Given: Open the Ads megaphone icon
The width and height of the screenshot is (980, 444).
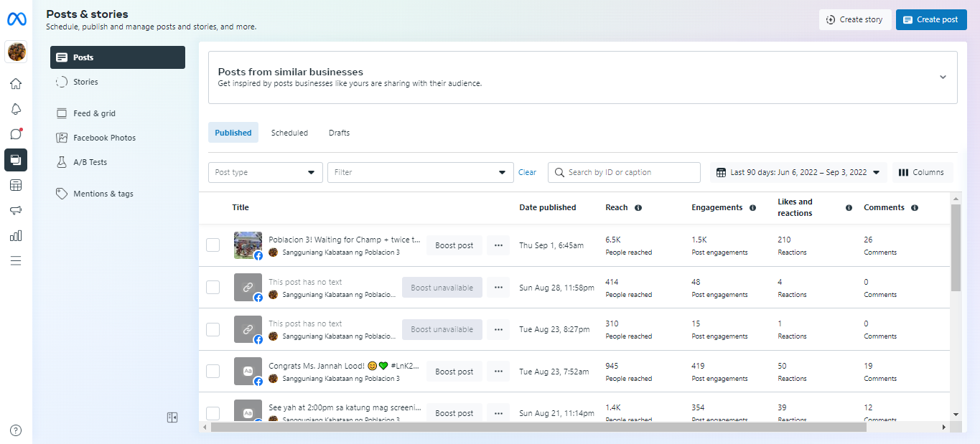Looking at the screenshot, I should pyautogui.click(x=16, y=210).
